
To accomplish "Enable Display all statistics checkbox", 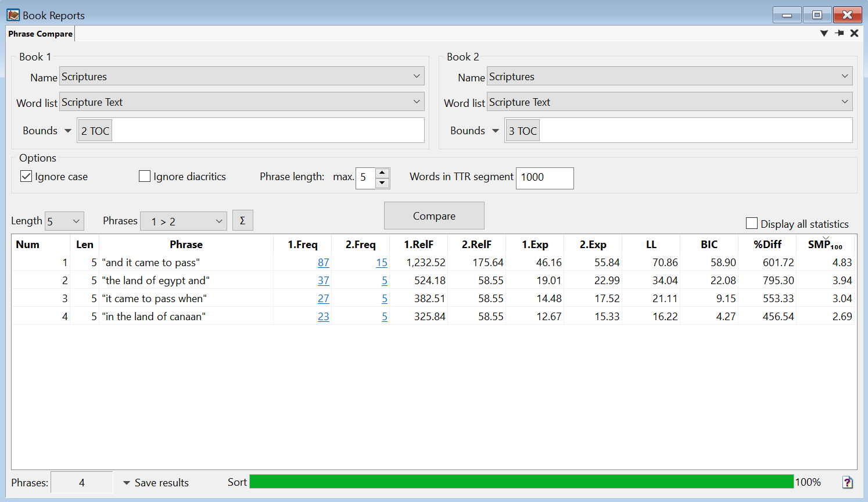I will tap(752, 224).
